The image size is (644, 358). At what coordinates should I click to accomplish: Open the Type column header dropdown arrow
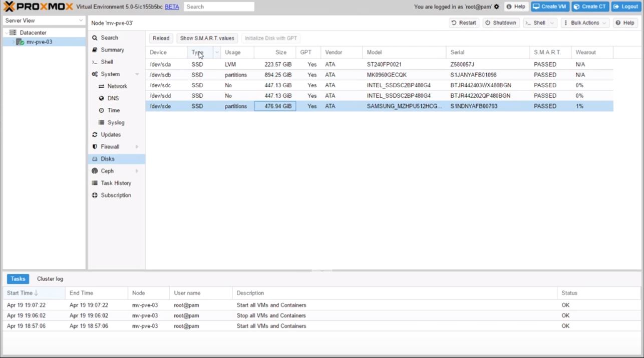click(217, 53)
